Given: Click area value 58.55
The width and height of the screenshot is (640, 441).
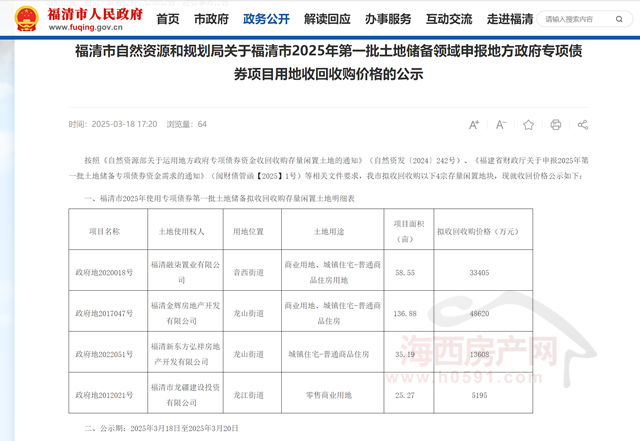Looking at the screenshot, I should tap(405, 272).
